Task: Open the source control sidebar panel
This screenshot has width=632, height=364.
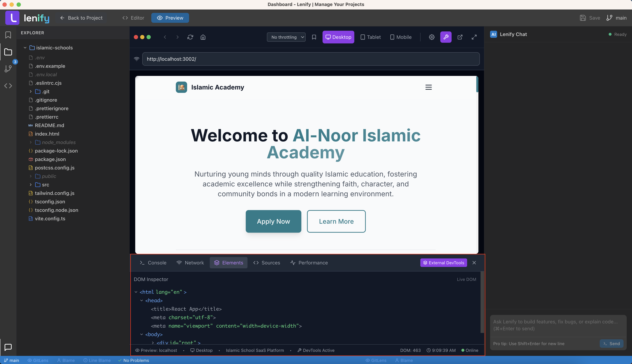Action: pyautogui.click(x=8, y=68)
